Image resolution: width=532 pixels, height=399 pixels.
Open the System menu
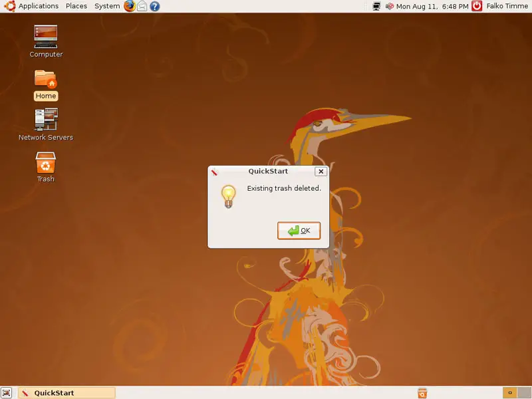point(107,6)
